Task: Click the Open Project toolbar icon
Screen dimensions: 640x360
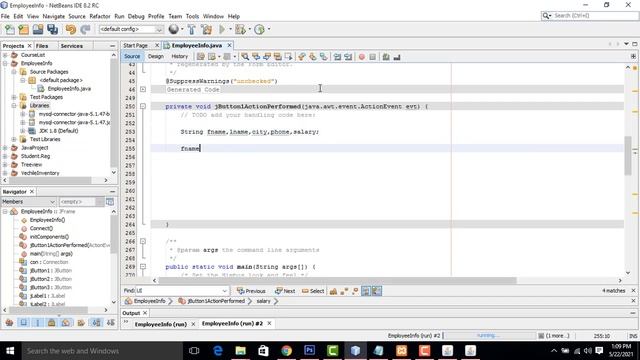Action: 38,29
